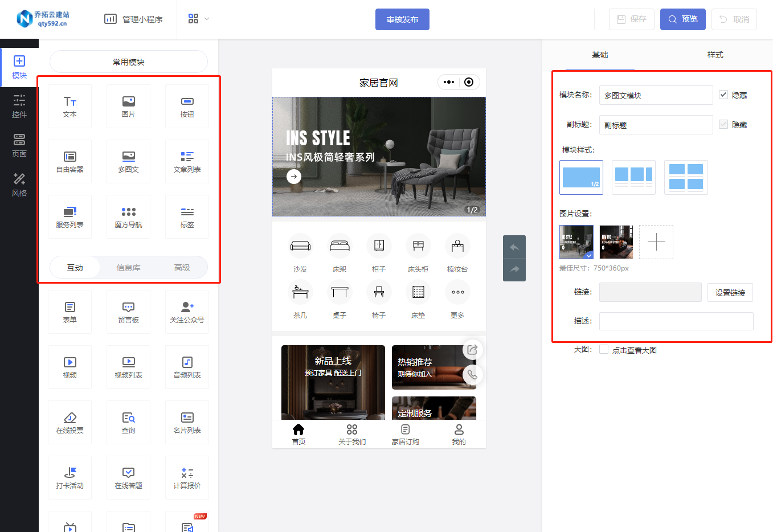The image size is (773, 532).
Task: Expand the grid apps dropdown in header
Action: click(x=198, y=19)
